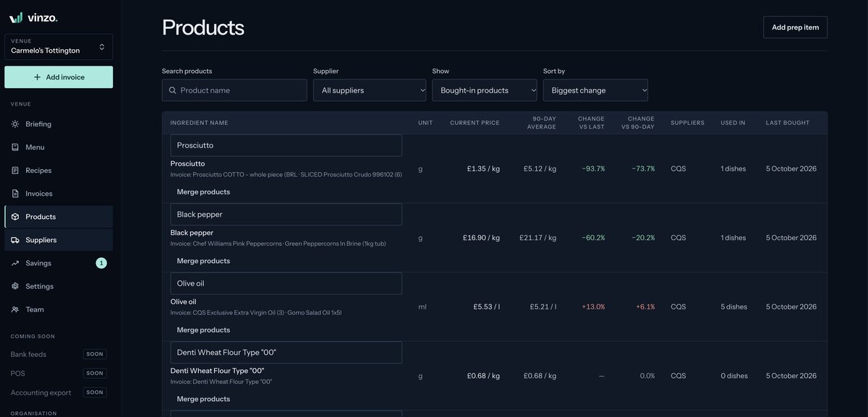Click the POS coming soon item
This screenshot has height=417, width=868.
[59, 374]
